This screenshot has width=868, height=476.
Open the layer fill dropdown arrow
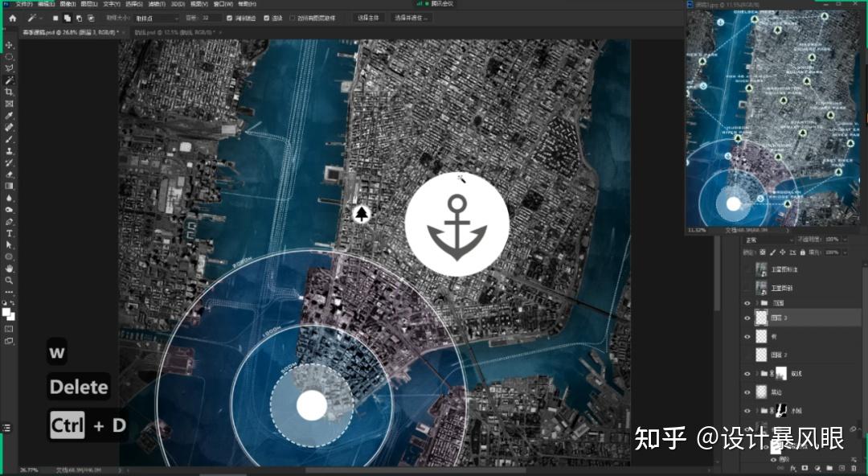click(844, 252)
